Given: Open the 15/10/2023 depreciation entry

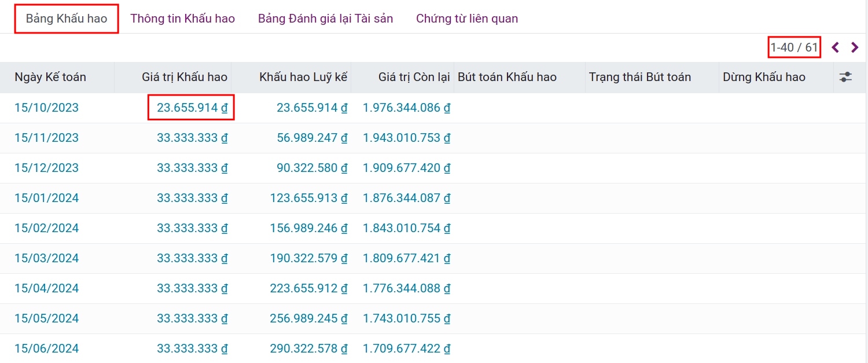Looking at the screenshot, I should click(46, 107).
